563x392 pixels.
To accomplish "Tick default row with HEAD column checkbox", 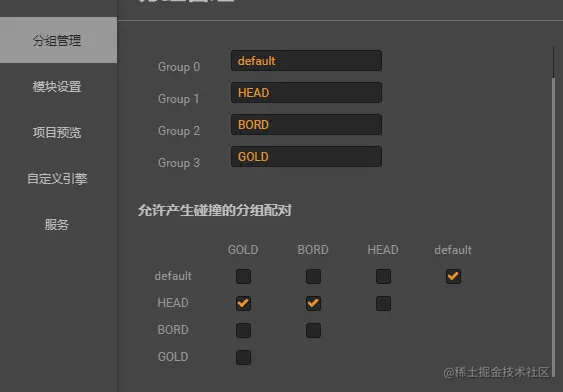I will (x=383, y=276).
